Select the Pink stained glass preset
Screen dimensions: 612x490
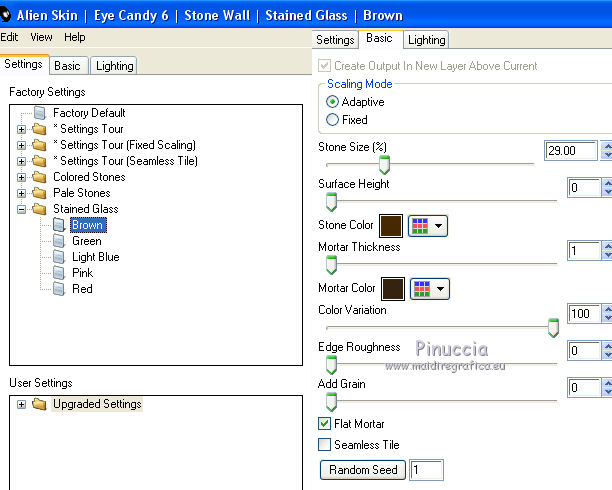82,273
